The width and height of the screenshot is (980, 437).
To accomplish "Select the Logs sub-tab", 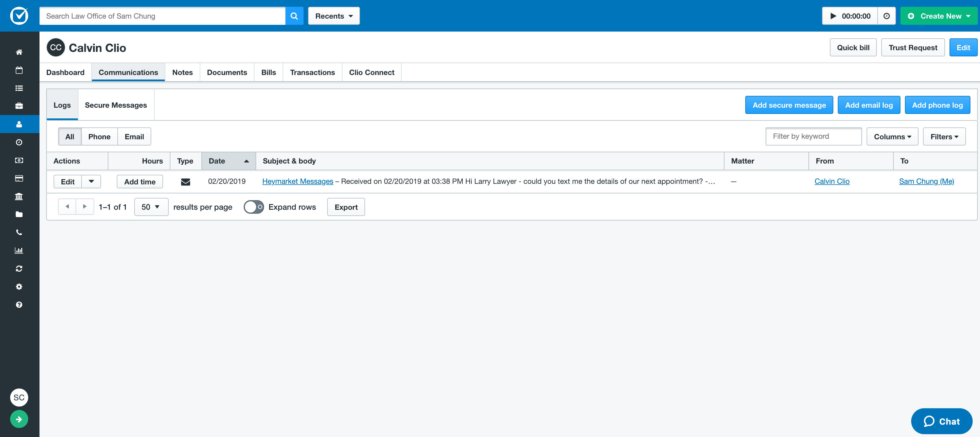I will pyautogui.click(x=62, y=105).
